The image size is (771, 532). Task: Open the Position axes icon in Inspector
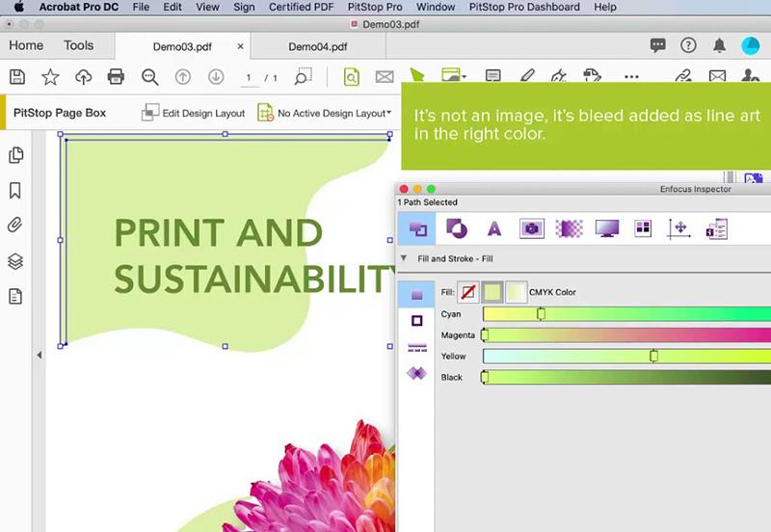[679, 228]
